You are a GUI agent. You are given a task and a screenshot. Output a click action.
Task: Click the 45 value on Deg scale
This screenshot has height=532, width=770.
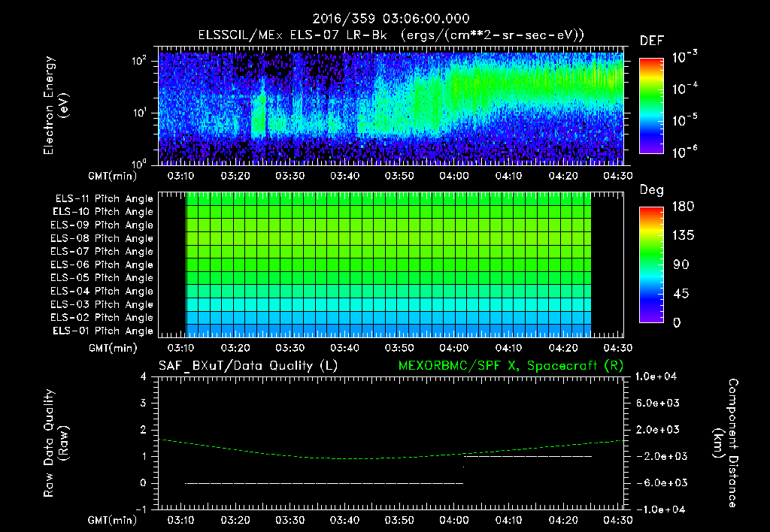(681, 294)
